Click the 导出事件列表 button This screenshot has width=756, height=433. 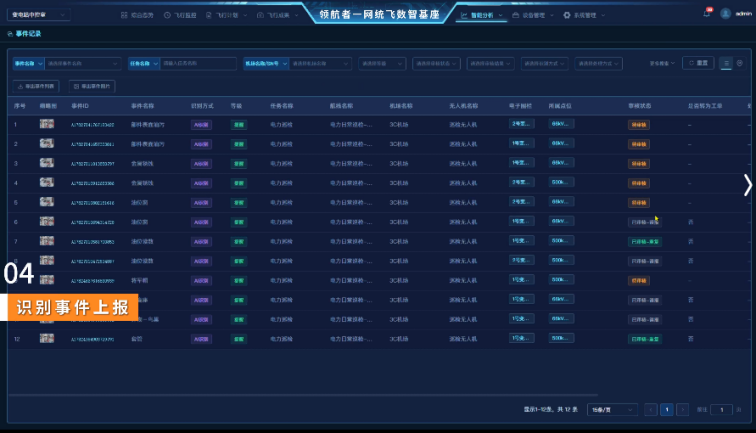click(x=36, y=86)
